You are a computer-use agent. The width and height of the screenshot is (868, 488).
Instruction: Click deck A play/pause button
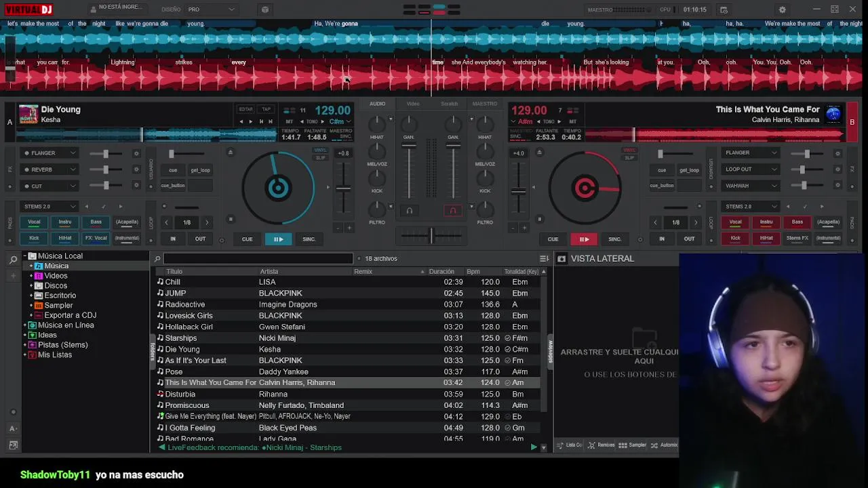coord(278,239)
